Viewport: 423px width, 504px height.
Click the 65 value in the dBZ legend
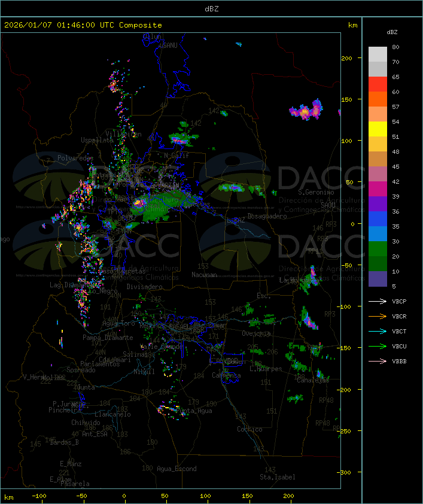point(395,77)
